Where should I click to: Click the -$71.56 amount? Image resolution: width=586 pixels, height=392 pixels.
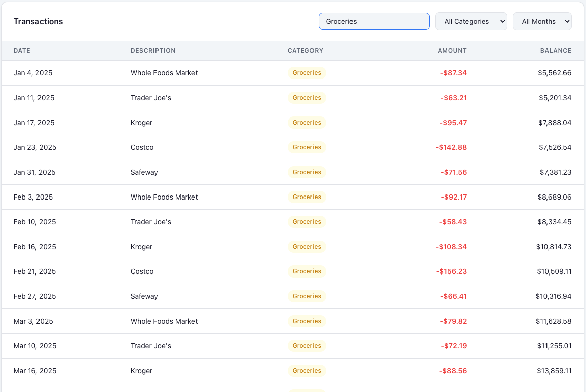click(454, 172)
